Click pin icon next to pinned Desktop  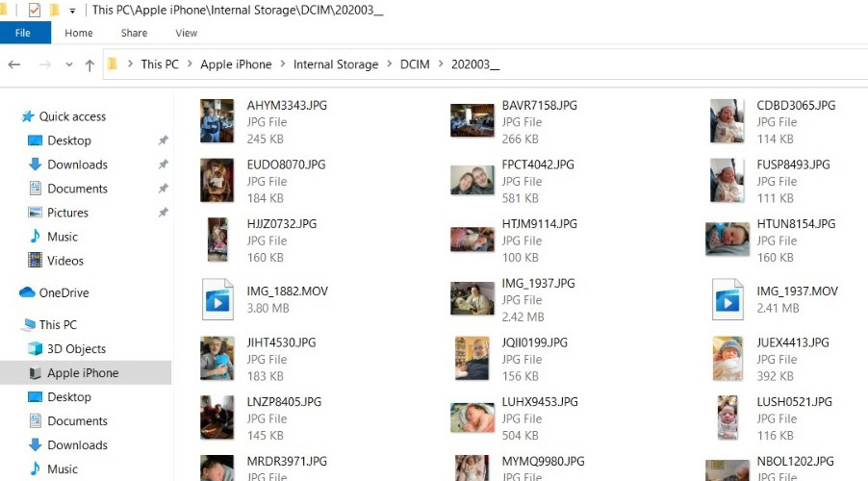coord(164,140)
